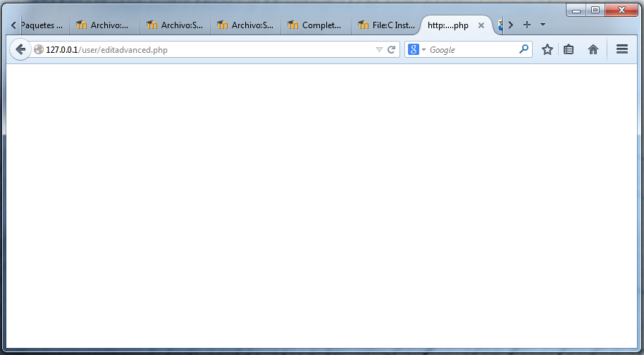This screenshot has height=355, width=644.
Task: Show bookmarks list icon
Action: 569,49
